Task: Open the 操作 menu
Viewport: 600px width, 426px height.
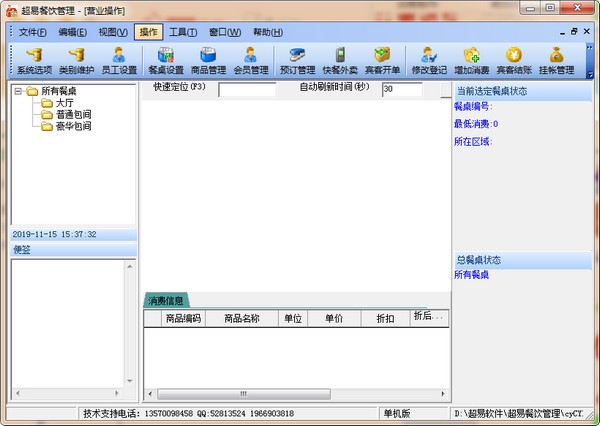Action: tap(147, 32)
